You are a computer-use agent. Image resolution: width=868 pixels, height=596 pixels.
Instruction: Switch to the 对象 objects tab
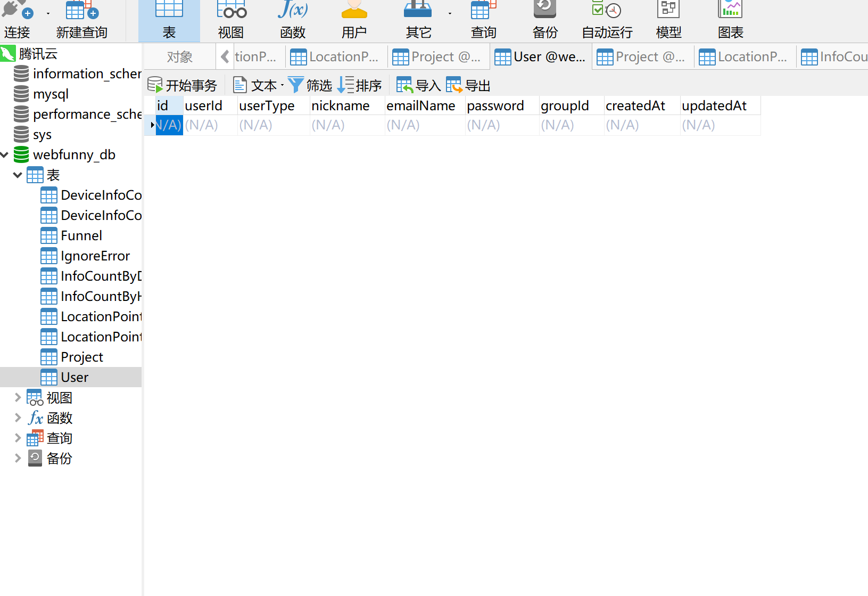coord(180,56)
